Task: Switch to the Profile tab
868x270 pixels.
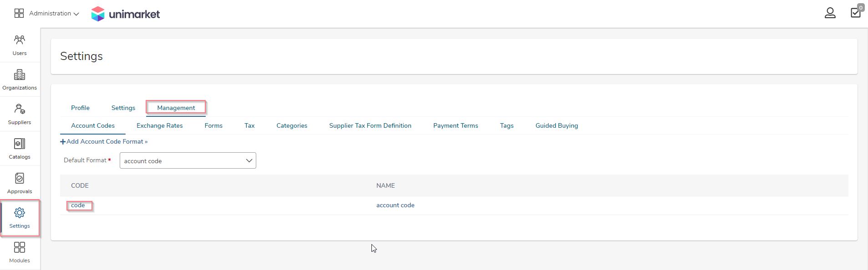Action: (80, 108)
